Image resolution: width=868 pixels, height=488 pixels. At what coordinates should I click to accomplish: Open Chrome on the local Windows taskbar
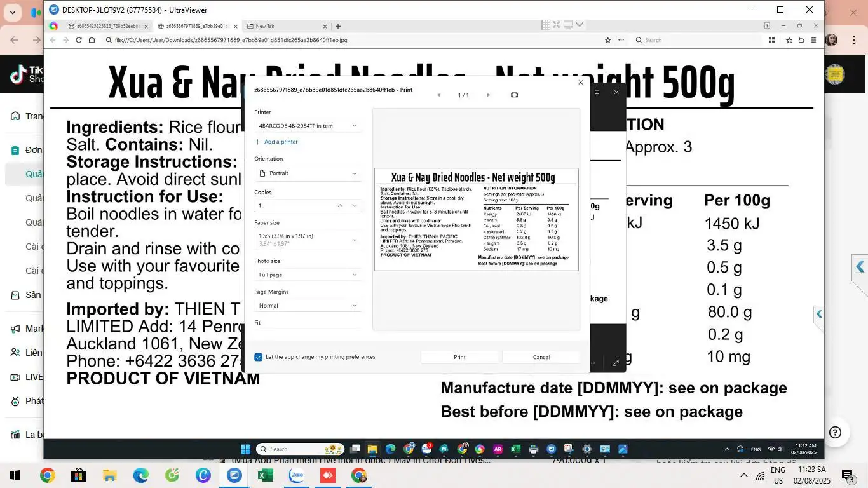click(47, 475)
